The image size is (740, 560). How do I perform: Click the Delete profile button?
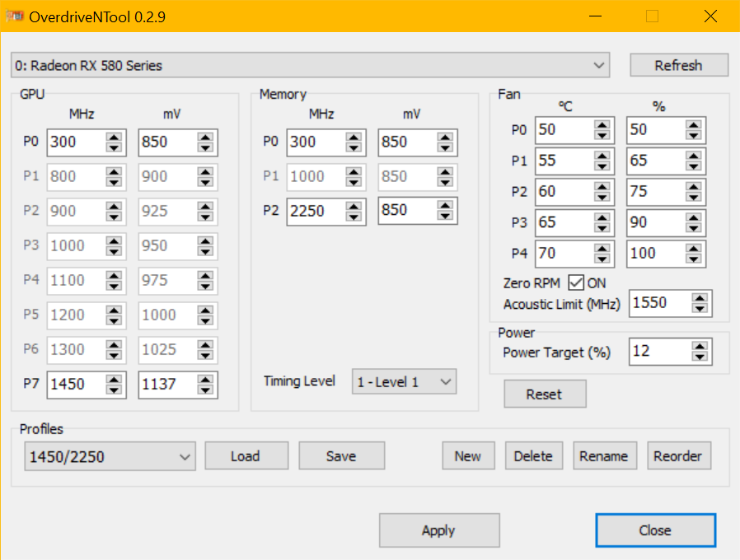coord(534,455)
